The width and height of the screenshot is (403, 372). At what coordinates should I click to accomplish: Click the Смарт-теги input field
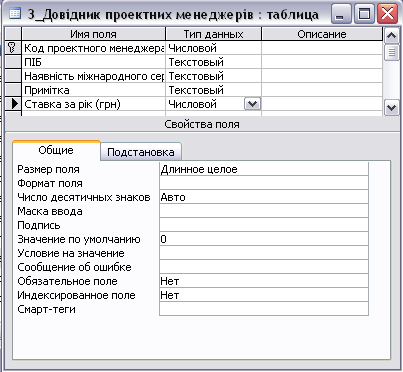[x=264, y=309]
